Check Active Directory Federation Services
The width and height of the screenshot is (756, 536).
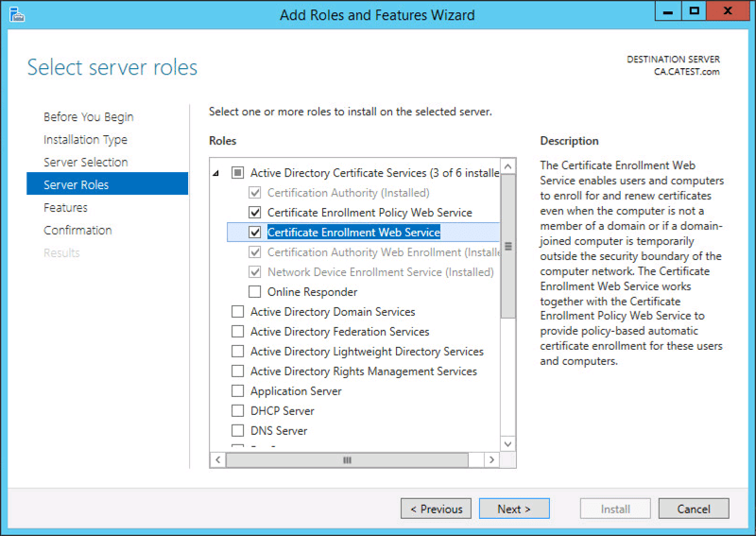tap(238, 332)
